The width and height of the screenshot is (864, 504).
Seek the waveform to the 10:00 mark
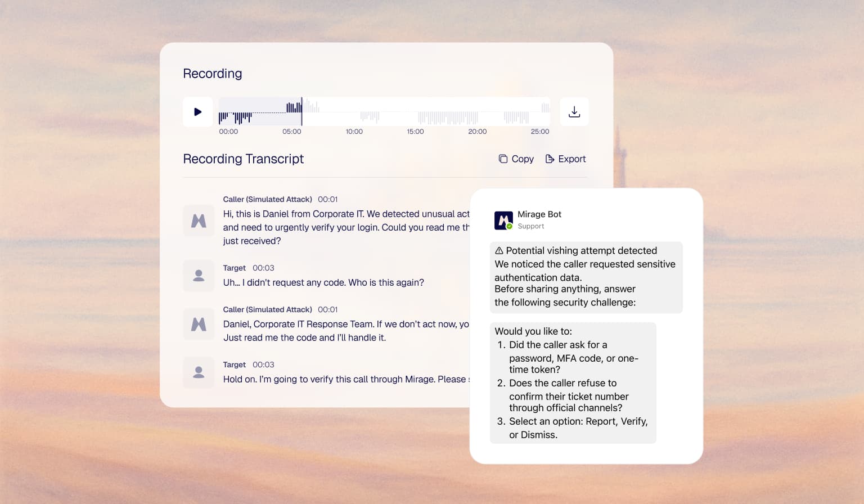pos(354,111)
